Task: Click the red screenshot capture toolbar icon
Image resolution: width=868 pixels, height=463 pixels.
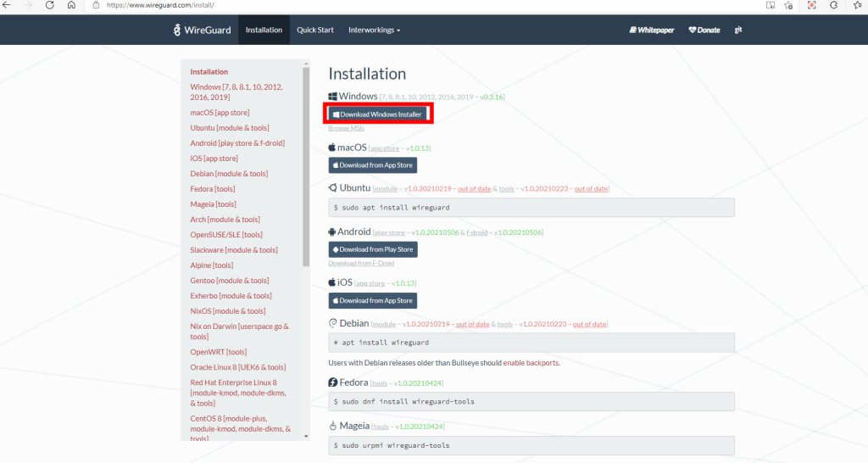Action: [812, 5]
